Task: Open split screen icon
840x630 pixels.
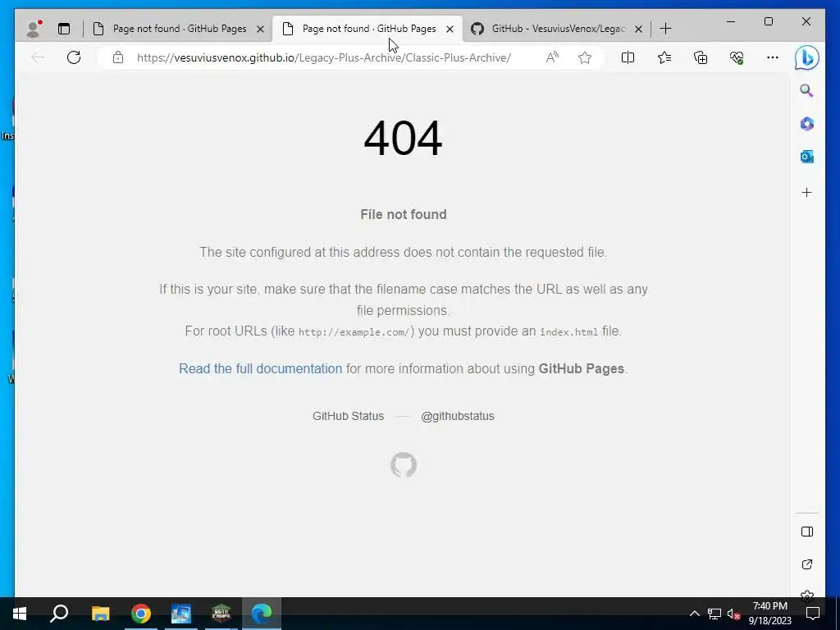Action: (x=628, y=57)
